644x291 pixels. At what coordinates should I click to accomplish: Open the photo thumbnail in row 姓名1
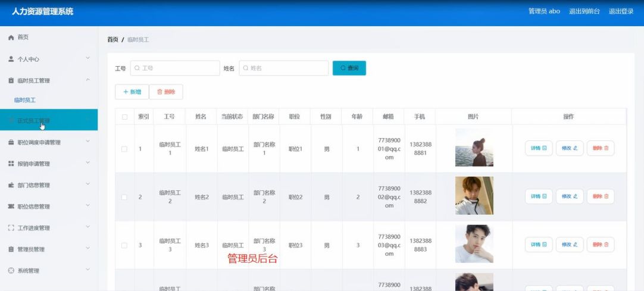click(474, 148)
